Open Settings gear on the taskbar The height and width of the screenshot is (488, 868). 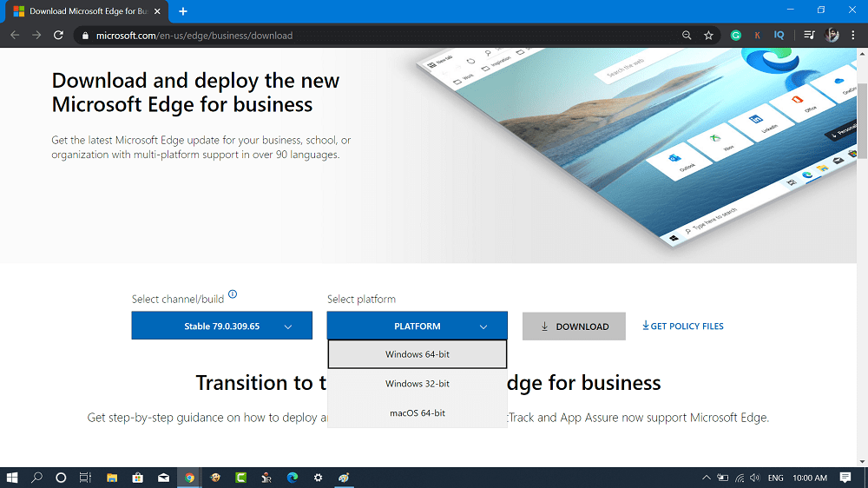pos(318,478)
